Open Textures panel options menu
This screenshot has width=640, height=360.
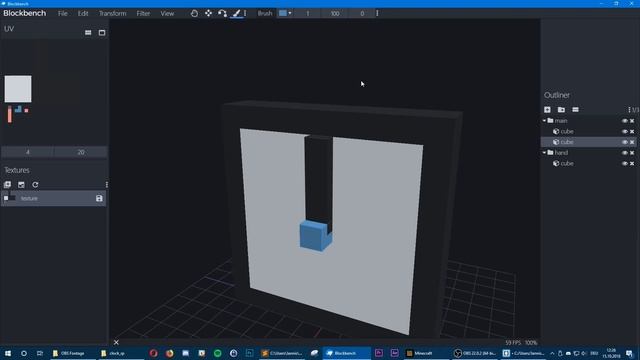click(107, 184)
